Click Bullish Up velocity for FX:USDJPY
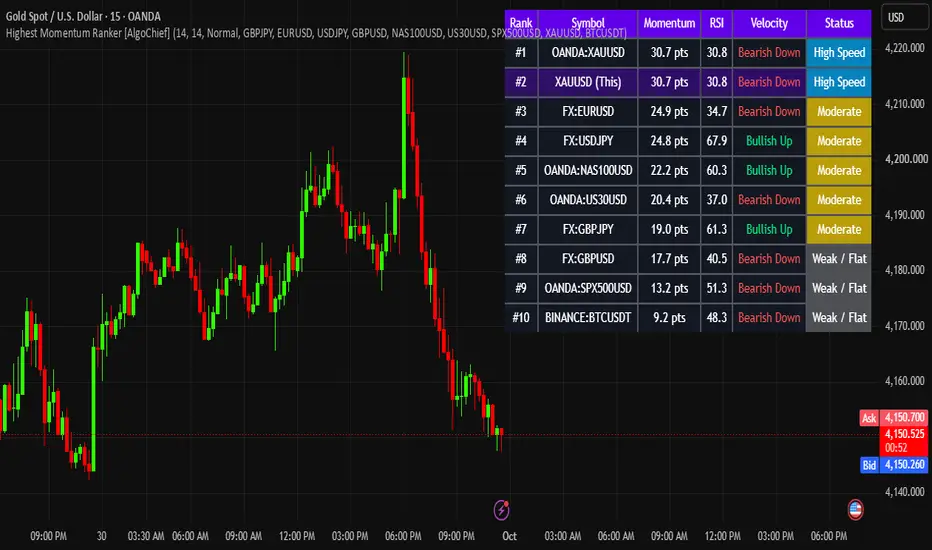This screenshot has width=932, height=550. pyautogui.click(x=769, y=141)
